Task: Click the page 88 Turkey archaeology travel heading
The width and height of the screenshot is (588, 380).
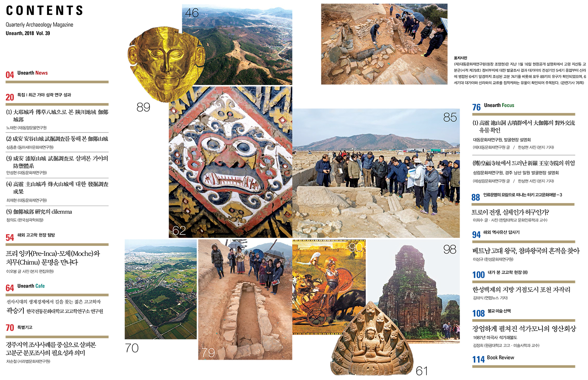Action: 523,195
